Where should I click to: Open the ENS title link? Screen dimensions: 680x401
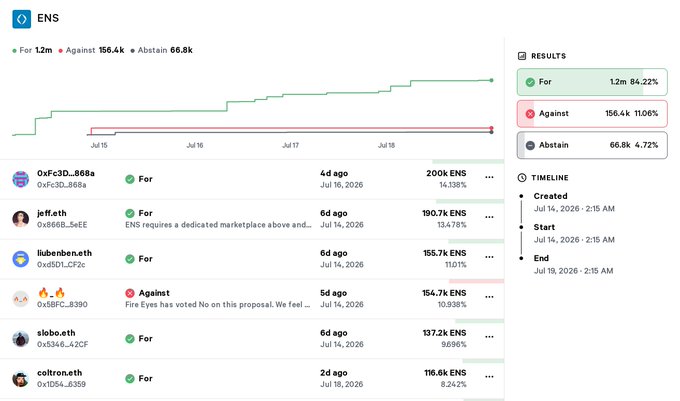pyautogui.click(x=48, y=18)
